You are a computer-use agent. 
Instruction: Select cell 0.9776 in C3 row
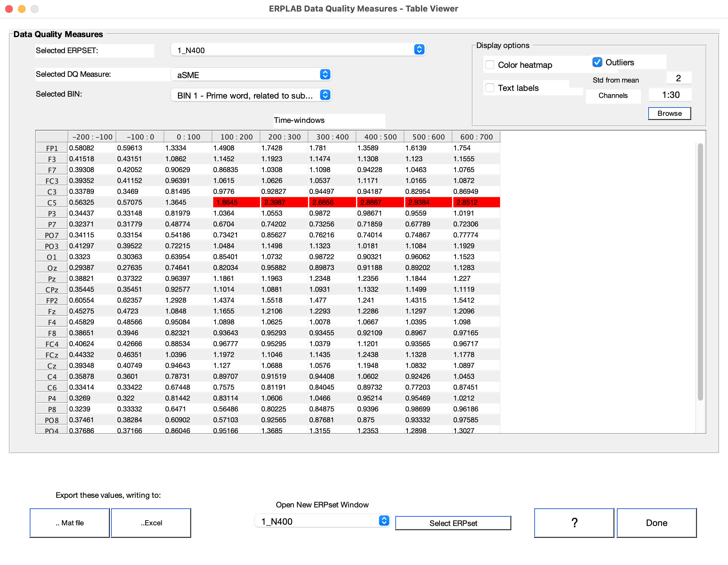pos(236,191)
